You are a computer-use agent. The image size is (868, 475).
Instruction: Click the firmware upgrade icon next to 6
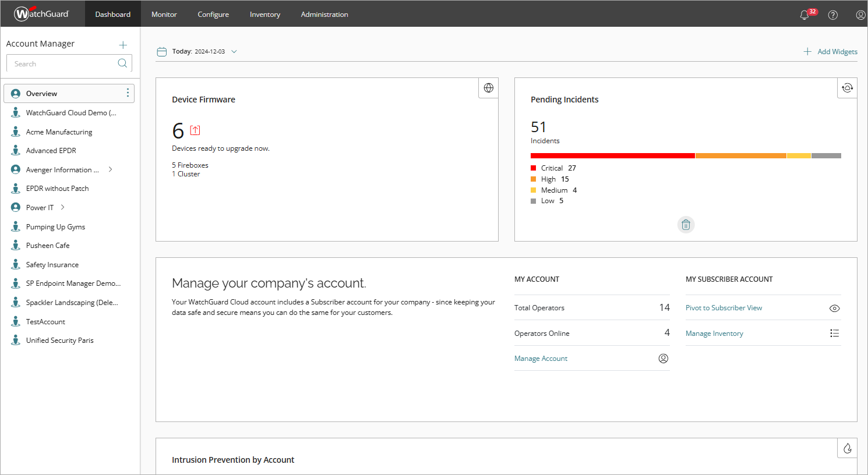click(195, 130)
